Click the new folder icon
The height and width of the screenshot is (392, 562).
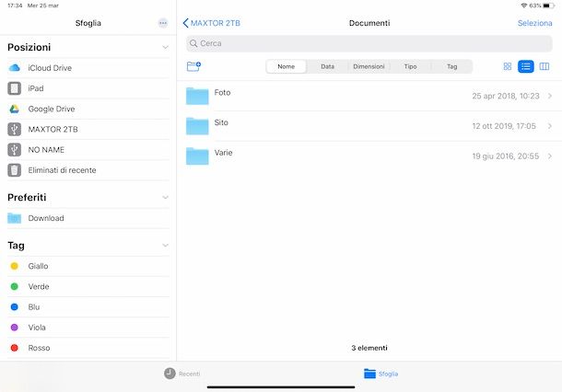[193, 66]
